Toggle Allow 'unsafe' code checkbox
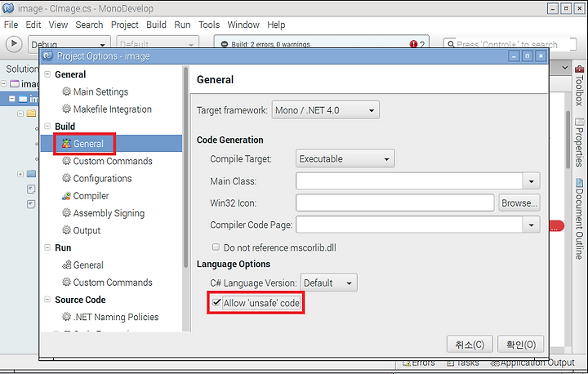The width and height of the screenshot is (588, 374). [216, 302]
